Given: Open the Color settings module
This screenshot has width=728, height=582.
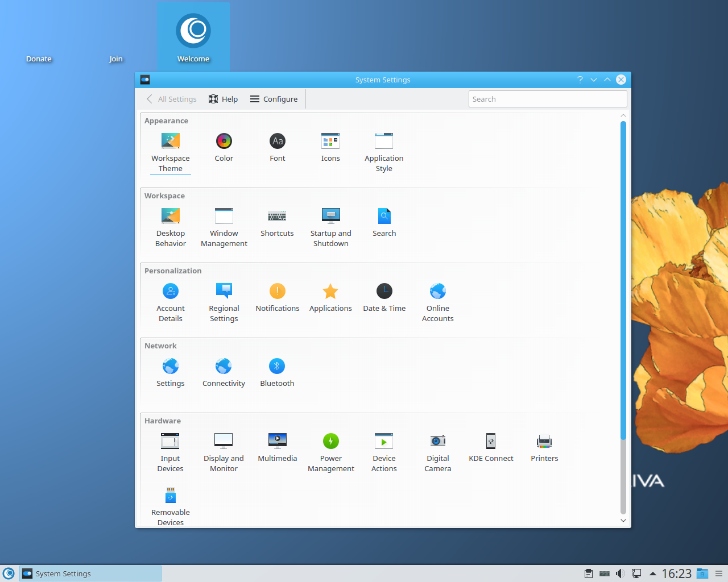Looking at the screenshot, I should (224, 147).
